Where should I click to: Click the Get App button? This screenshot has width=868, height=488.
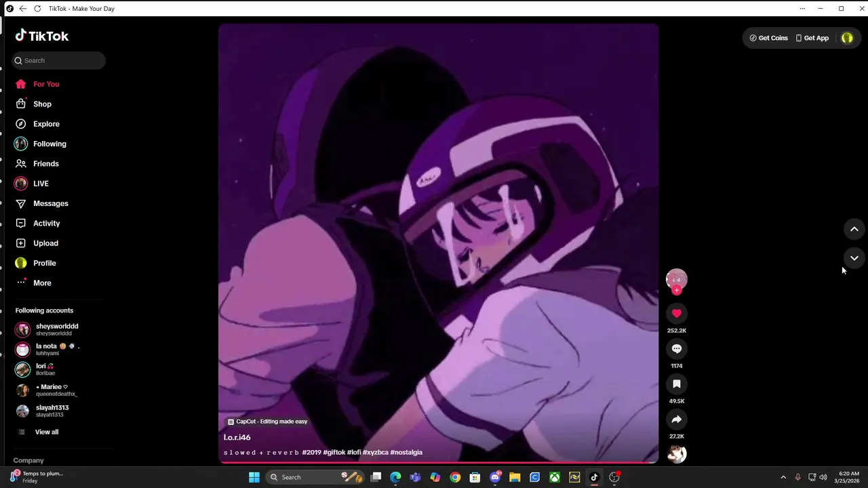click(812, 38)
